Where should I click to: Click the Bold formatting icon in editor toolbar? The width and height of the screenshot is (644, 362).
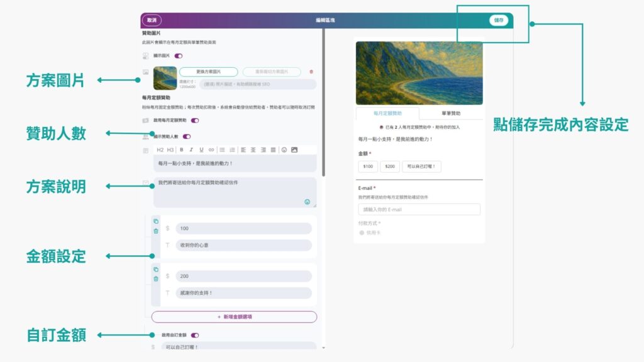(x=181, y=150)
